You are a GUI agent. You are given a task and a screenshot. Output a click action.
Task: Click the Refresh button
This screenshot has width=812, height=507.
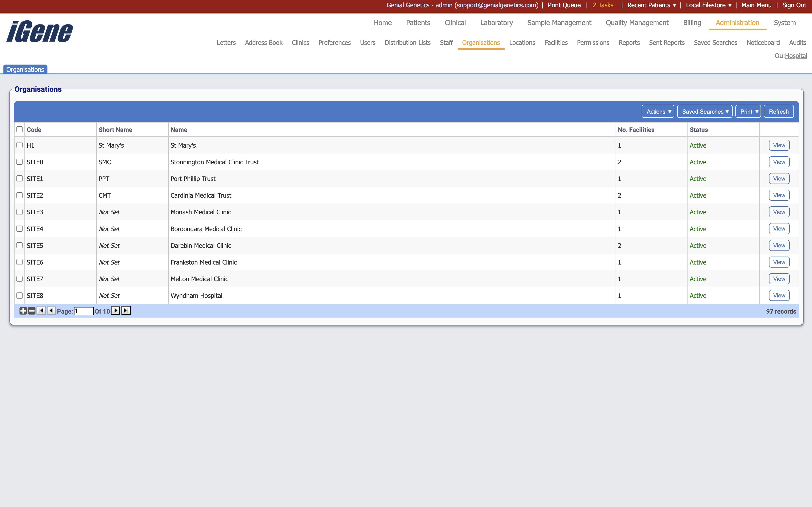(778, 111)
